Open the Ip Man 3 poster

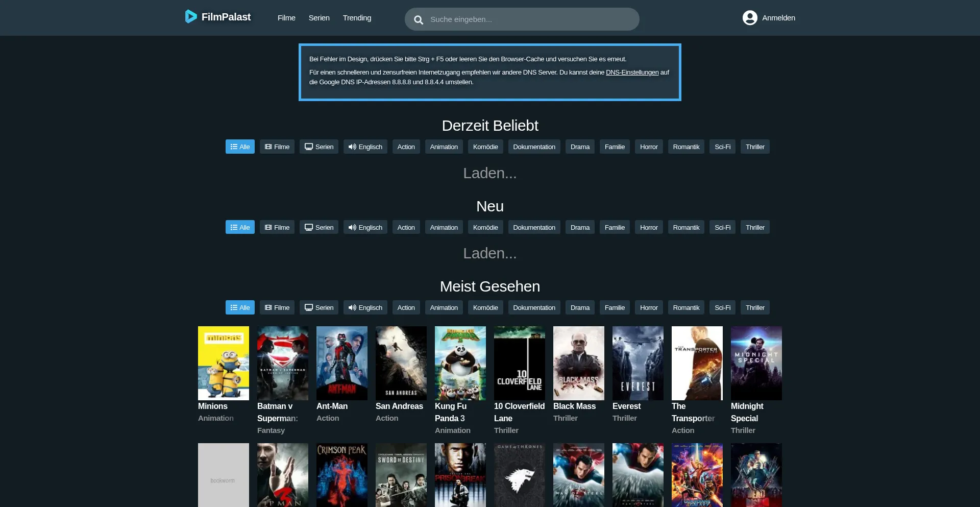click(x=283, y=475)
